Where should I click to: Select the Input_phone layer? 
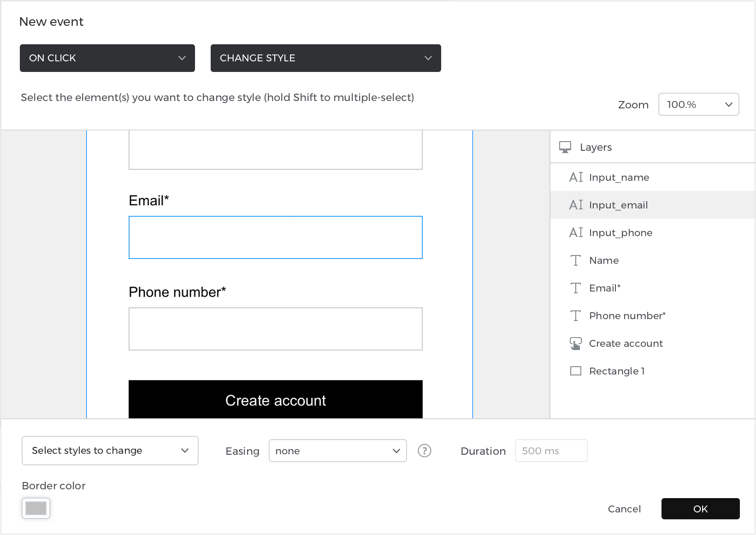[x=653, y=232]
